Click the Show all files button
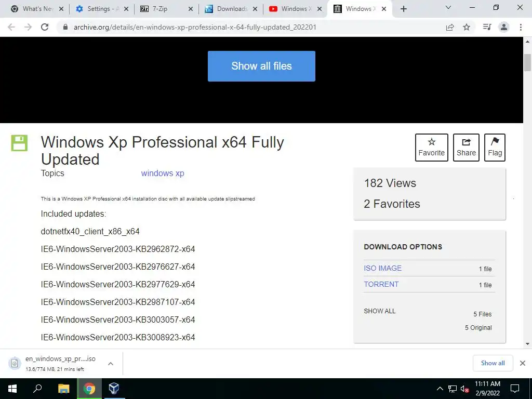532x399 pixels. point(261,66)
